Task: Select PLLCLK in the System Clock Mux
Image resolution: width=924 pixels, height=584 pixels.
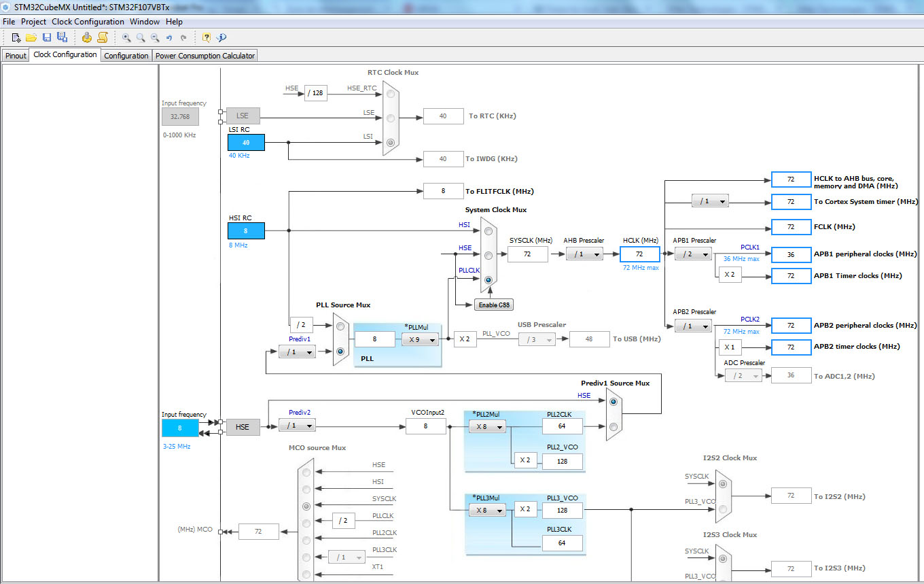Action: click(x=488, y=280)
